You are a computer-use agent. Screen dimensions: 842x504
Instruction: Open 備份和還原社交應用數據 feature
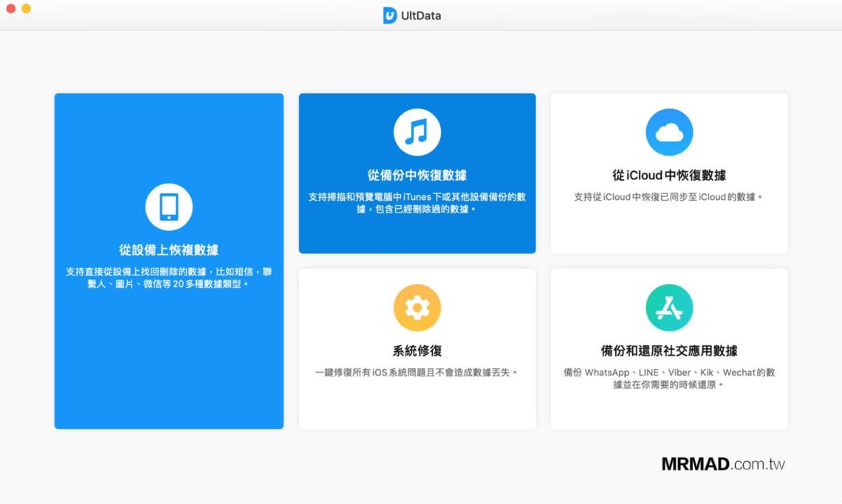pyautogui.click(x=669, y=348)
